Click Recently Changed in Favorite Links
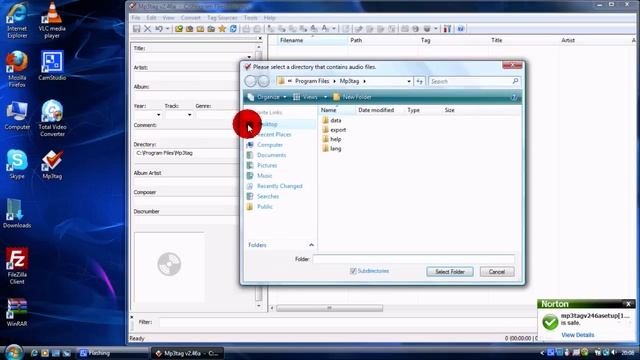 [279, 186]
